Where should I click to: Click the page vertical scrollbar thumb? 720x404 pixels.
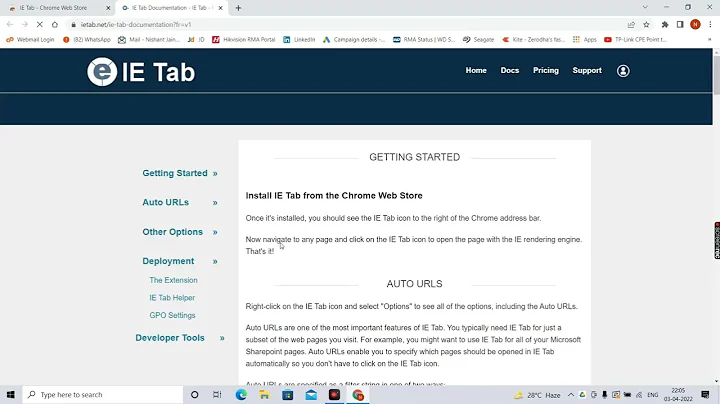coord(716,75)
